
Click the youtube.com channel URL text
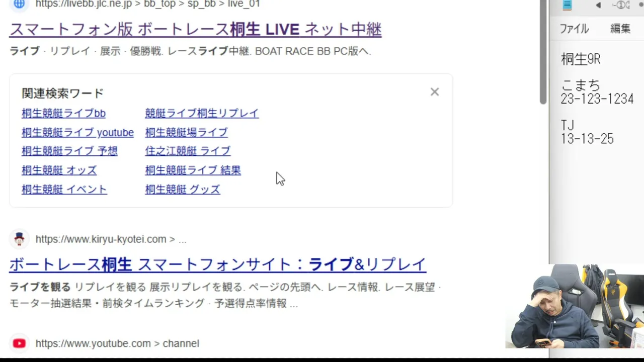(x=117, y=343)
